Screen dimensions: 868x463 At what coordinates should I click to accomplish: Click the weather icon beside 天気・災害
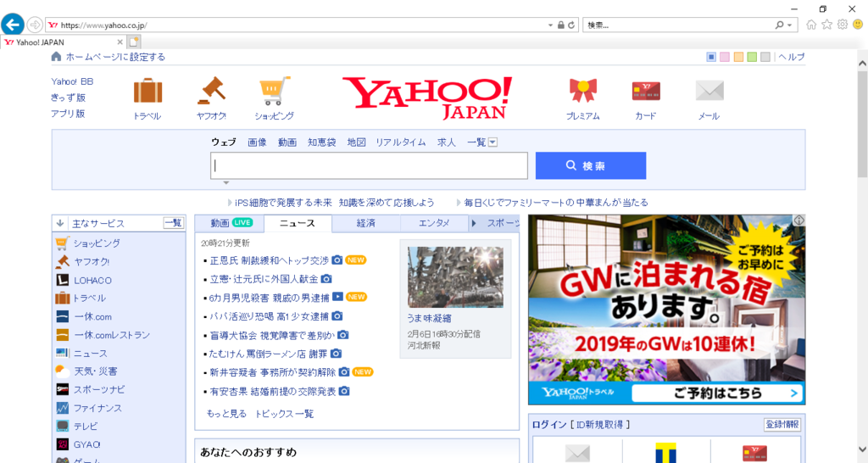pyautogui.click(x=63, y=371)
